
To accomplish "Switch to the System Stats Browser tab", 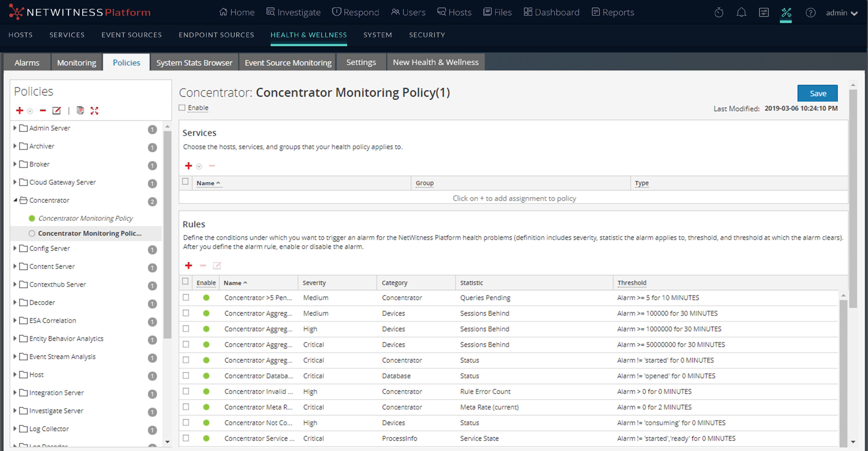I will pyautogui.click(x=194, y=63).
